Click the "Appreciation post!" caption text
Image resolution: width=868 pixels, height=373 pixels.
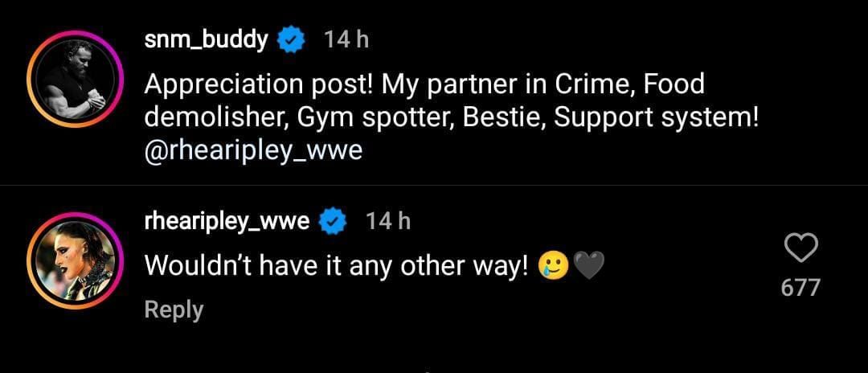(x=257, y=84)
